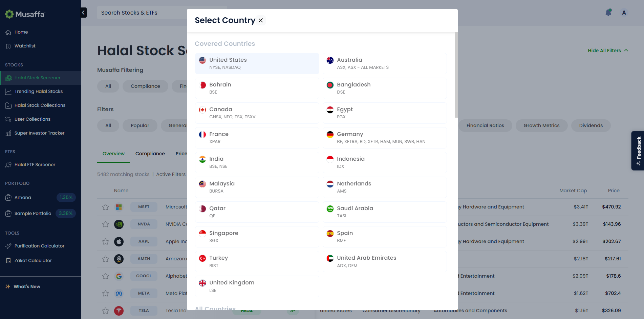Select Saudi Arabia TASI market

click(x=385, y=212)
